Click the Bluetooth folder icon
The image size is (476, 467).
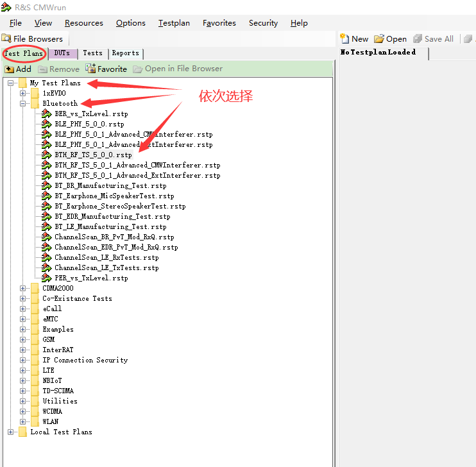pyautogui.click(x=35, y=103)
